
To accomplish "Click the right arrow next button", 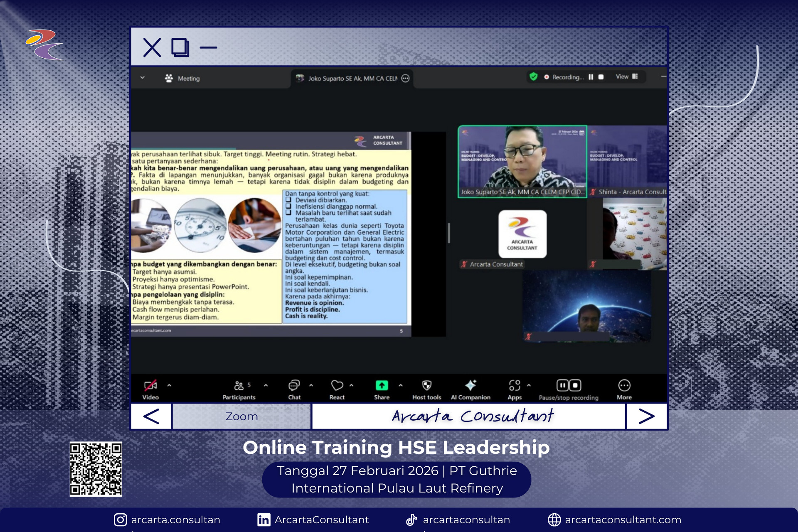I will pos(646,416).
